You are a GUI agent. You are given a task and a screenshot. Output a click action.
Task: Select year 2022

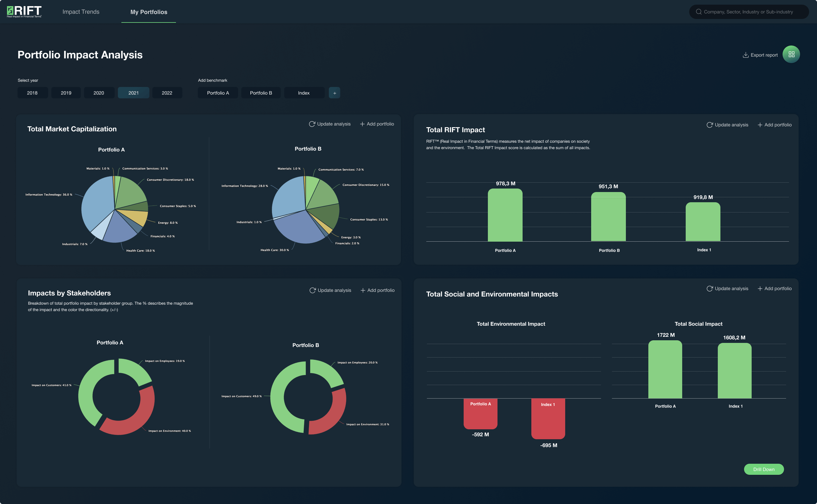point(167,93)
